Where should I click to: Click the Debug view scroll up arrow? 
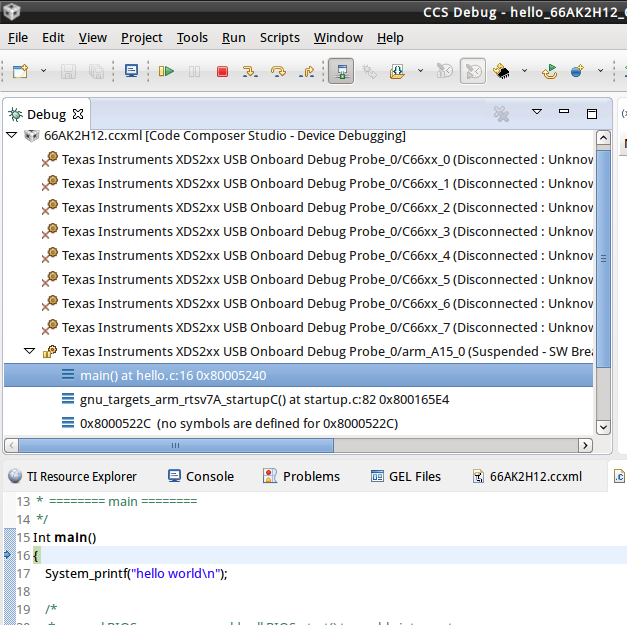[603, 138]
